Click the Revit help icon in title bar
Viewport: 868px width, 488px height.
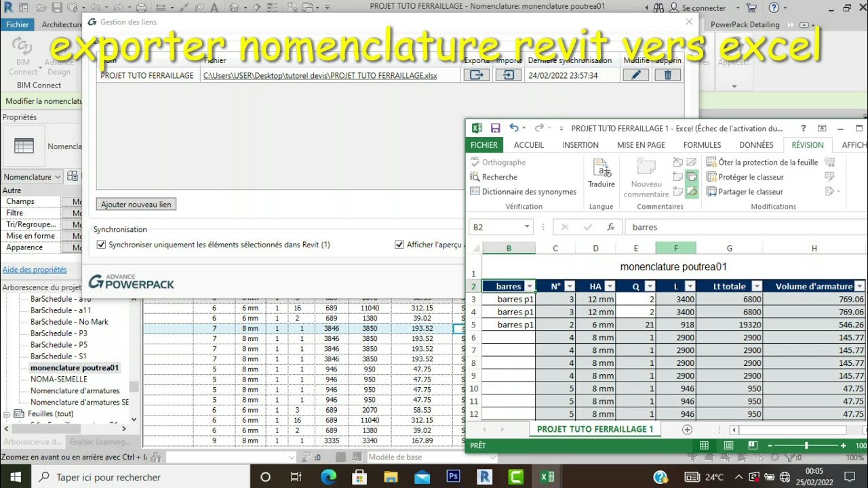click(774, 7)
